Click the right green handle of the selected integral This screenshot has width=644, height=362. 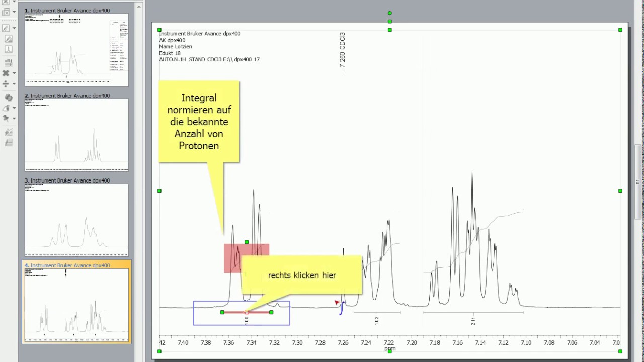point(271,312)
